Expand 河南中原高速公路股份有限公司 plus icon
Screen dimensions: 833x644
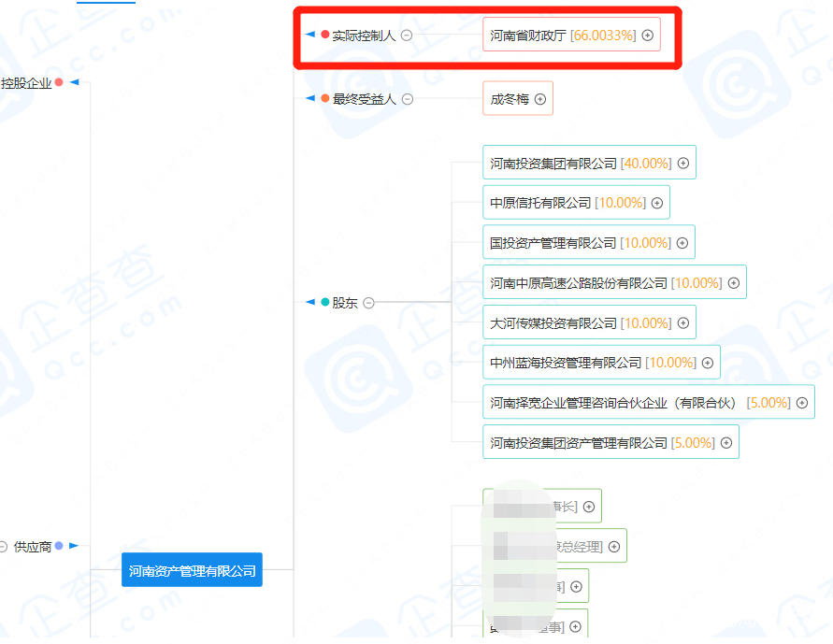click(734, 283)
